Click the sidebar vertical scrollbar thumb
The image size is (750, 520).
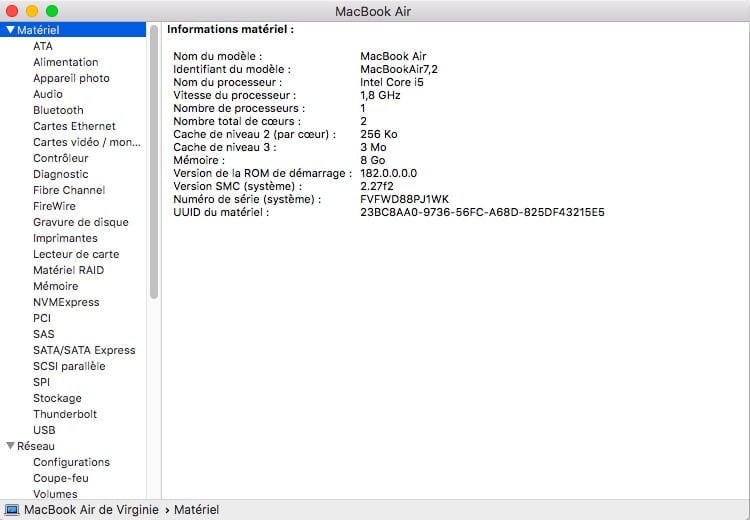coord(154,162)
